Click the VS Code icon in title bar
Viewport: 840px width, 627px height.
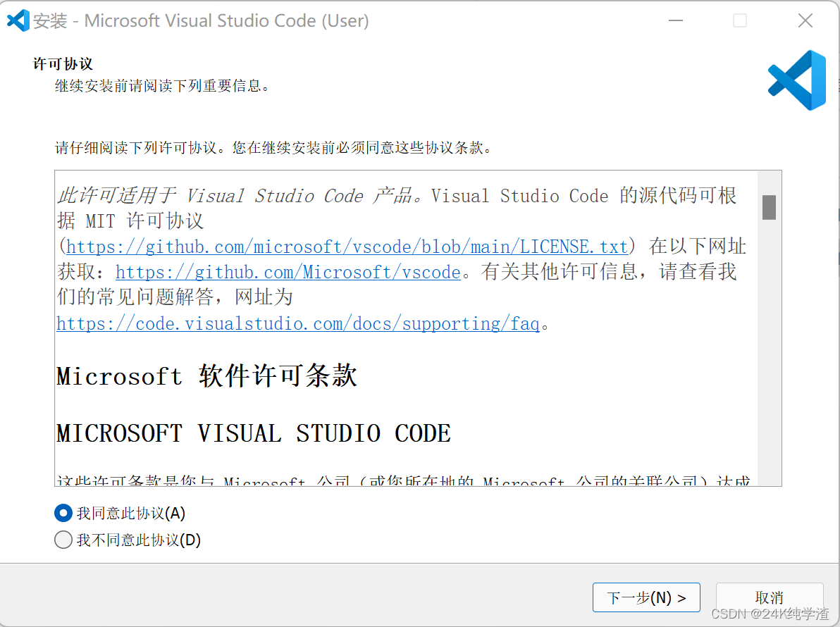coord(18,20)
